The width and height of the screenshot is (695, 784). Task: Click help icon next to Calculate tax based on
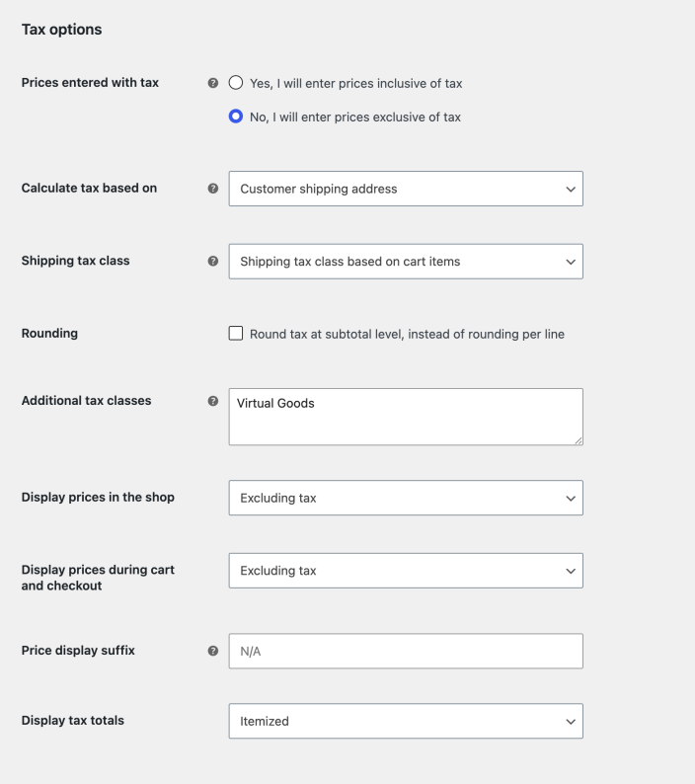click(x=213, y=189)
